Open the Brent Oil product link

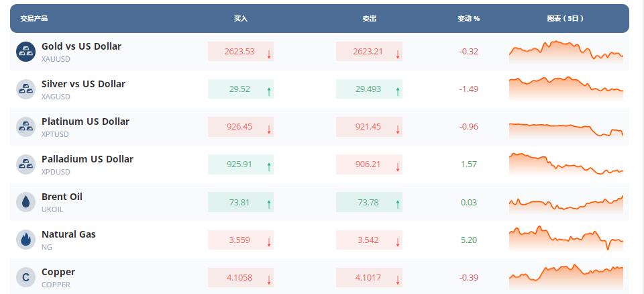tap(62, 197)
